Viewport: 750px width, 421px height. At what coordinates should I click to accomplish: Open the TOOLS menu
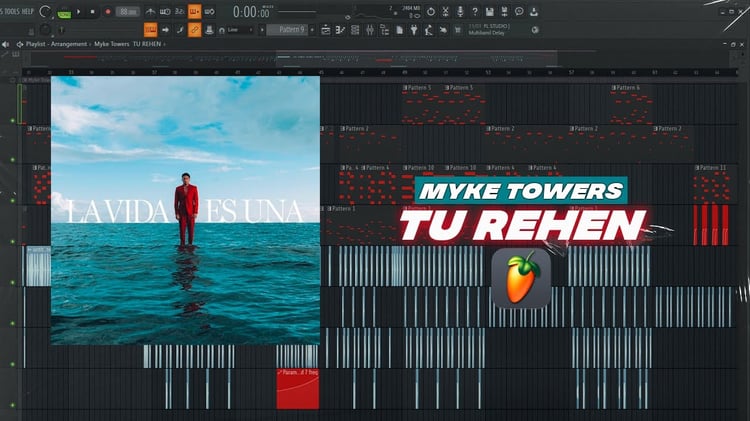tap(11, 11)
